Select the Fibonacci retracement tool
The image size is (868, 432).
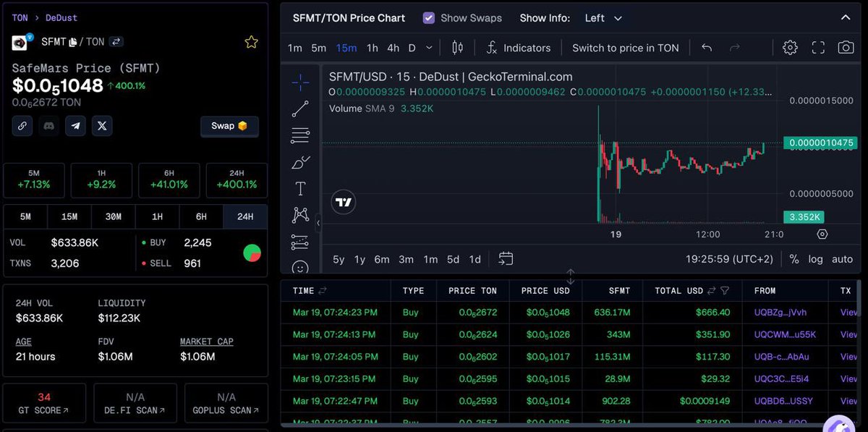(x=300, y=135)
